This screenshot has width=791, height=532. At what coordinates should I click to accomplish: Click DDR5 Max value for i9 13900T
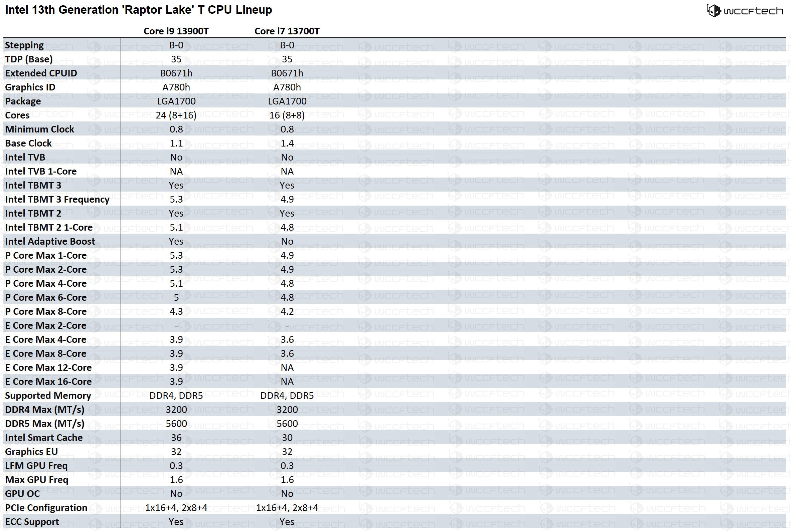click(178, 423)
